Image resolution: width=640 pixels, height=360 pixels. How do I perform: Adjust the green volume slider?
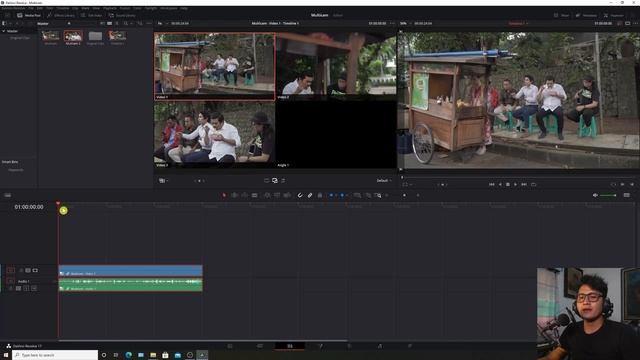point(608,196)
